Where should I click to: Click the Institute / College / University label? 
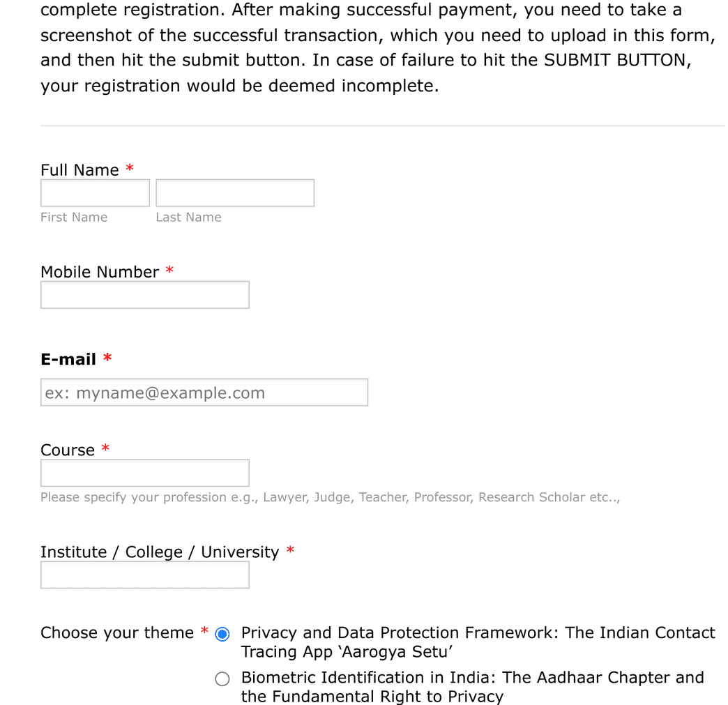(x=160, y=552)
